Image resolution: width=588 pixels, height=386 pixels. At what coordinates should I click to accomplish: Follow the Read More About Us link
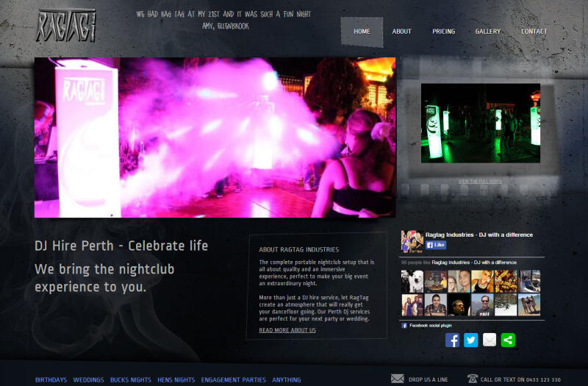[287, 330]
